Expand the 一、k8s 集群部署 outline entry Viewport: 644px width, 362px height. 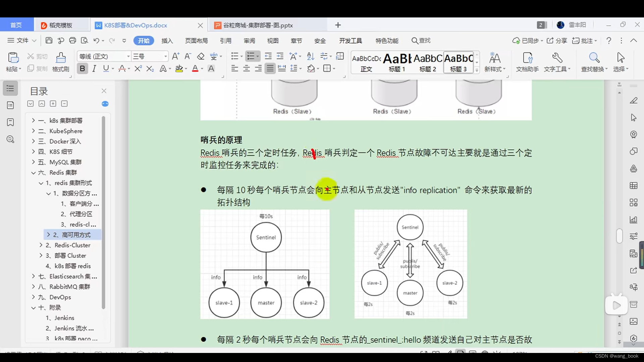coord(33,120)
